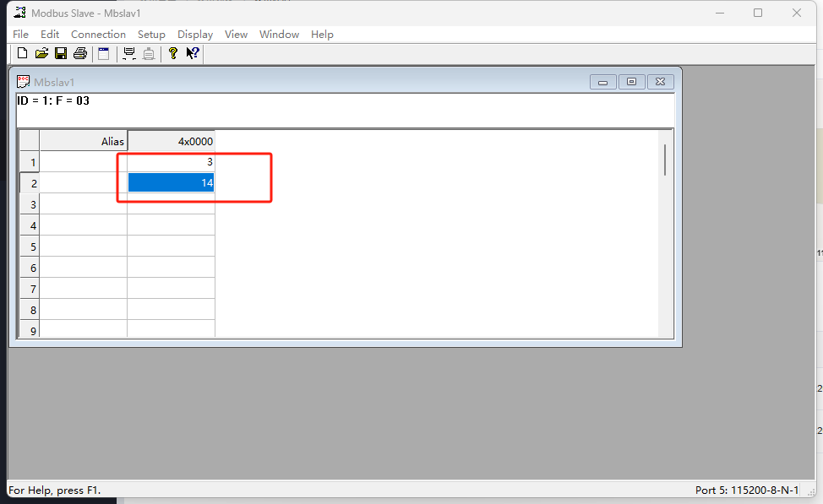
Task: Open slave definition window icon in toolbar
Action: (104, 54)
